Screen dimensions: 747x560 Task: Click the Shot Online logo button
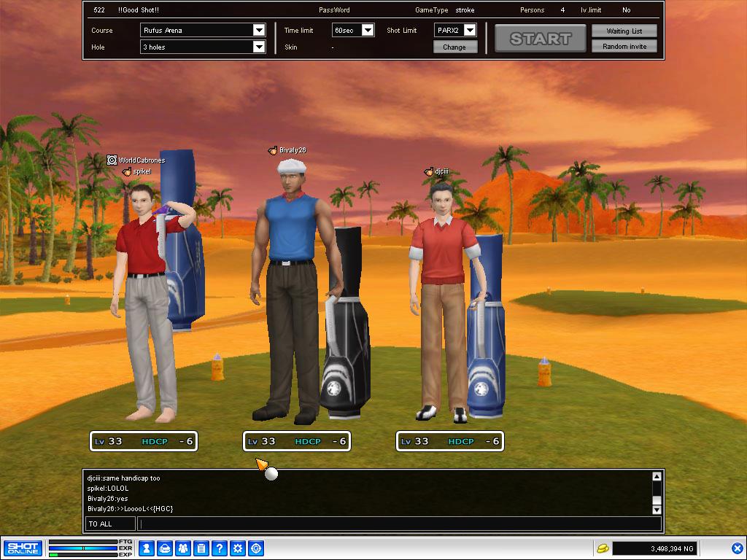coord(23,548)
